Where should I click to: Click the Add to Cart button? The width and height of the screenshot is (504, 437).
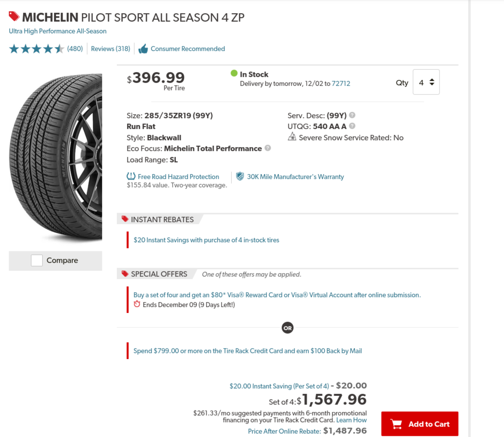coord(420,424)
